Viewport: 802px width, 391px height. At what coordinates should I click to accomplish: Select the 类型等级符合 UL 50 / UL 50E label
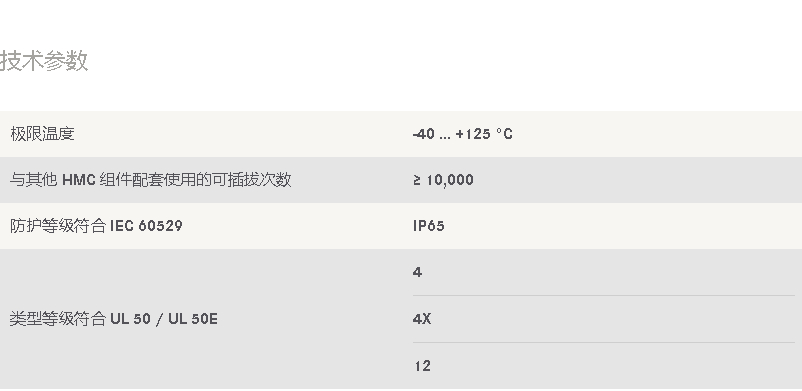[x=114, y=319]
